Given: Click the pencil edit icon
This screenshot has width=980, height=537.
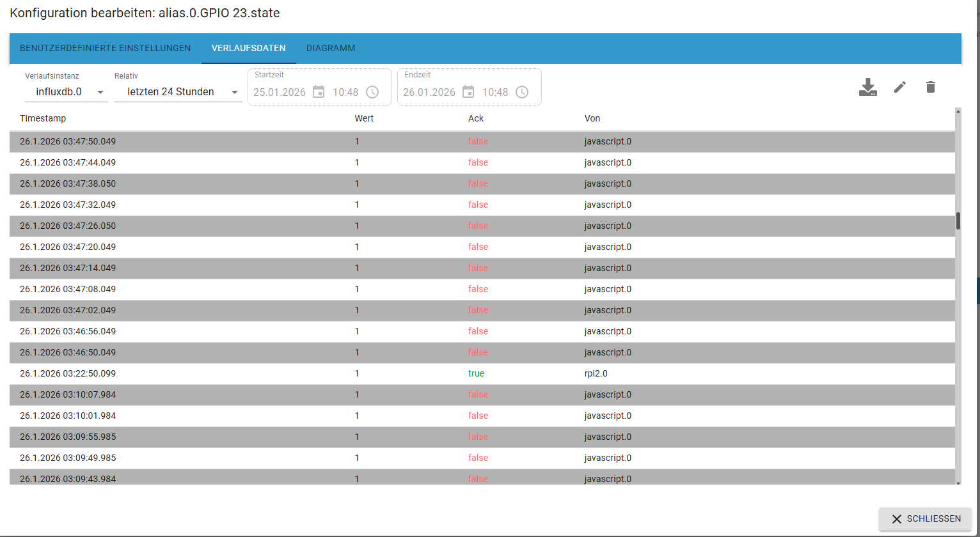Looking at the screenshot, I should point(900,87).
